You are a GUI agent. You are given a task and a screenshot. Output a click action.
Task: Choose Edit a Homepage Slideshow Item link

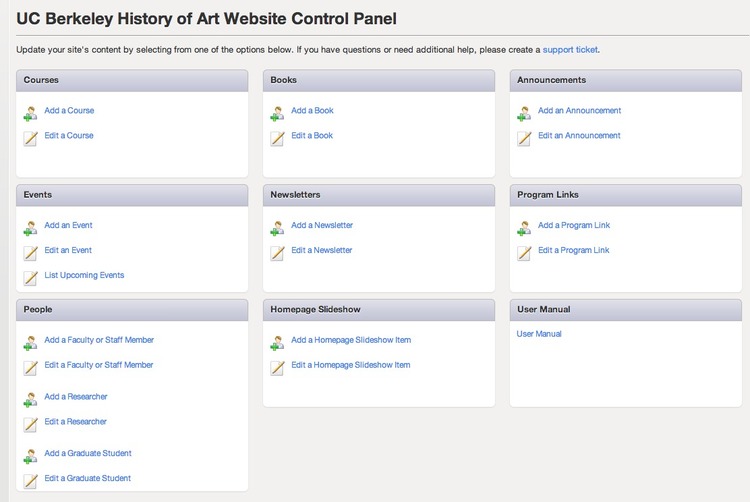(x=351, y=365)
